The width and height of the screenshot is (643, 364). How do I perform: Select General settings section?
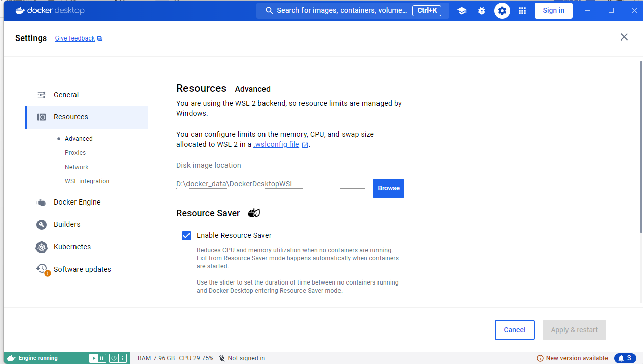pyautogui.click(x=87, y=95)
